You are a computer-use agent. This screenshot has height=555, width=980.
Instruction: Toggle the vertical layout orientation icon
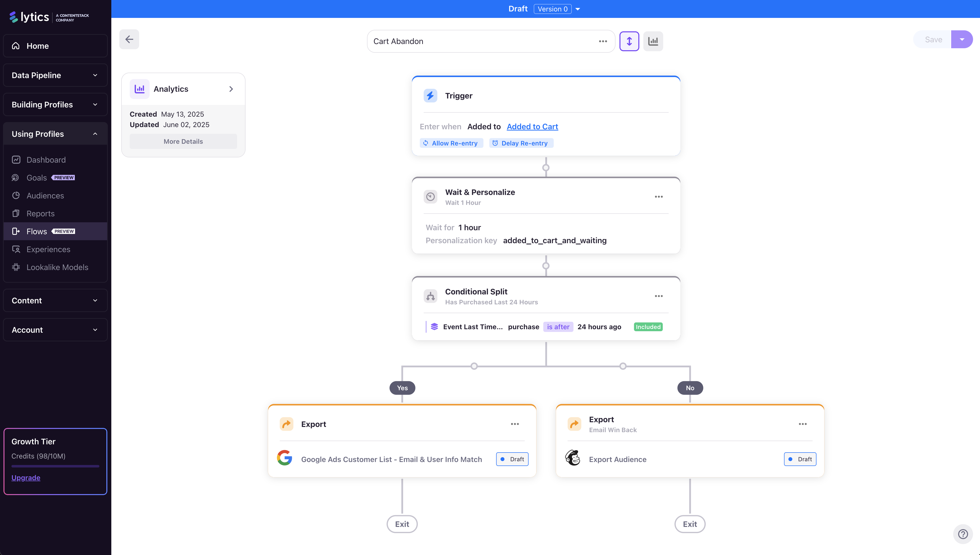pos(629,41)
